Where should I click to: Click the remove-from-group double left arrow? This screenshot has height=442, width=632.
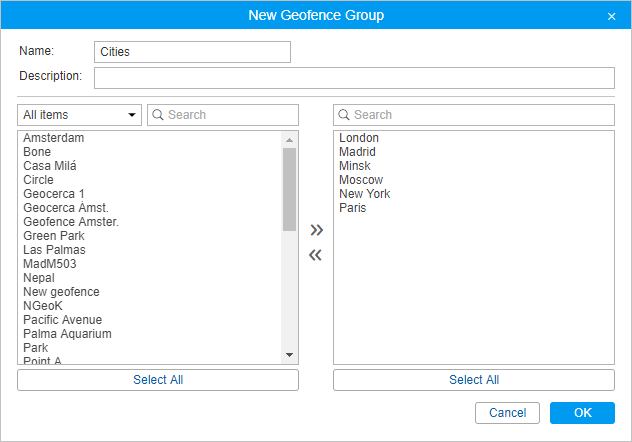(316, 255)
